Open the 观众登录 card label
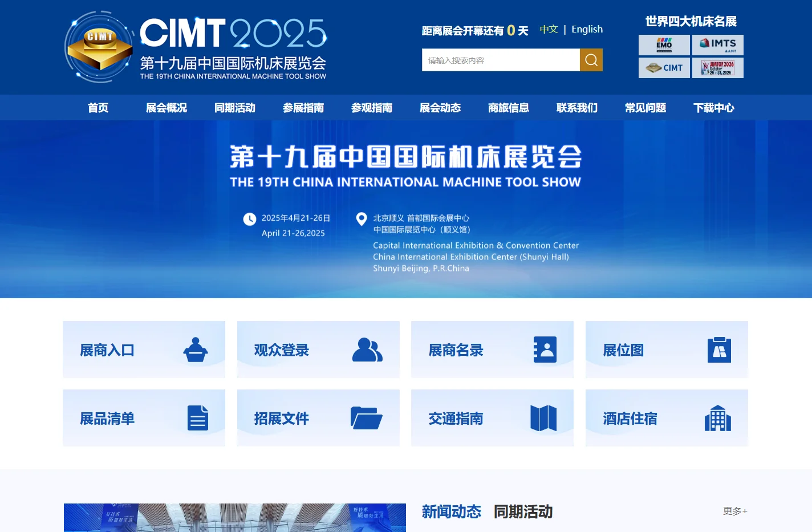This screenshot has width=812, height=532. 282,350
